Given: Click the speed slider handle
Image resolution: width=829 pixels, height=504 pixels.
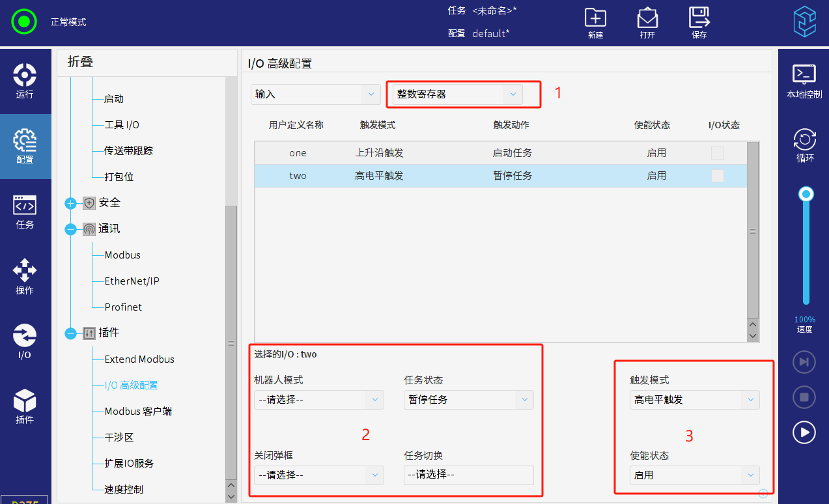Looking at the screenshot, I should [x=806, y=194].
